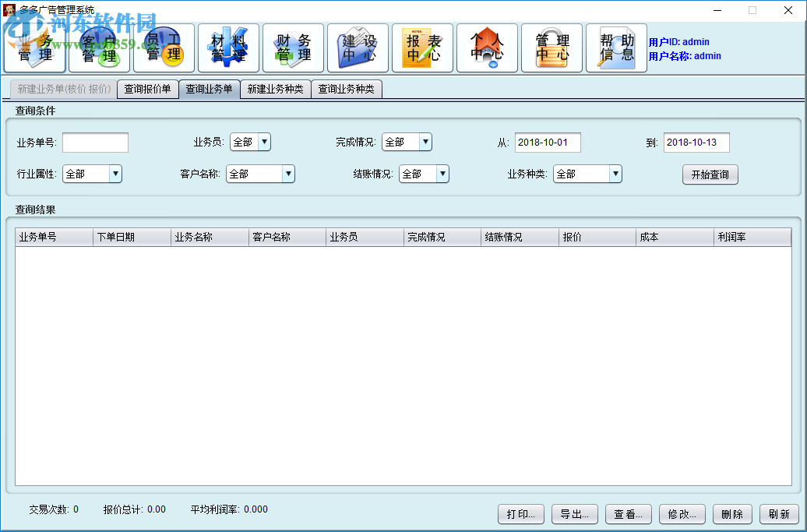The height and width of the screenshot is (532, 807).
Task: Open the 个人中心 icon
Action: 487,48
